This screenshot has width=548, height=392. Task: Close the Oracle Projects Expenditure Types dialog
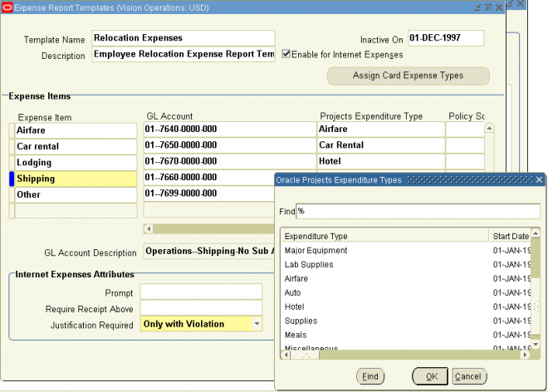[x=539, y=179]
